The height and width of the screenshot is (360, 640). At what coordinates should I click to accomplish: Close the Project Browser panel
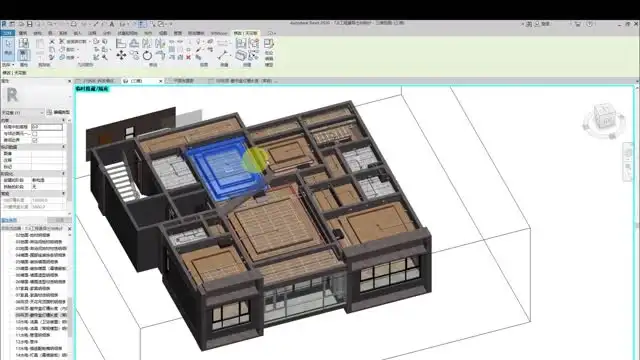69,229
